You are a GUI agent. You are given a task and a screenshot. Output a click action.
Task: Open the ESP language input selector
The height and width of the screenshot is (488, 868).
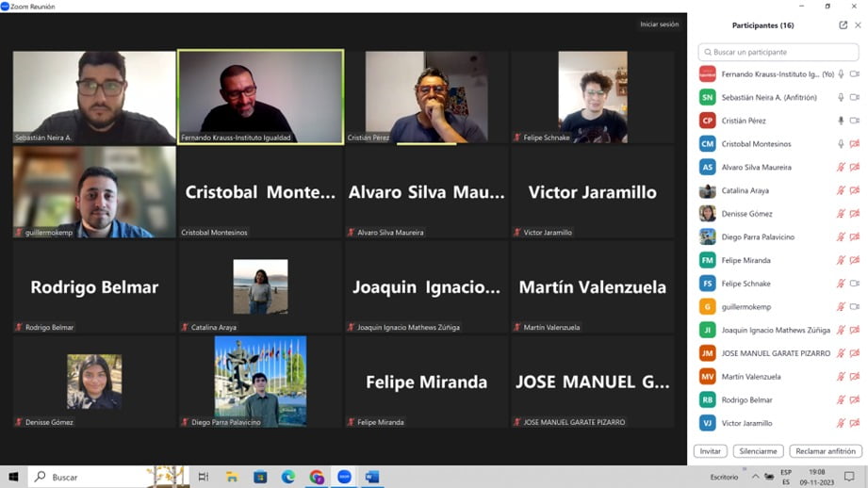click(786, 477)
